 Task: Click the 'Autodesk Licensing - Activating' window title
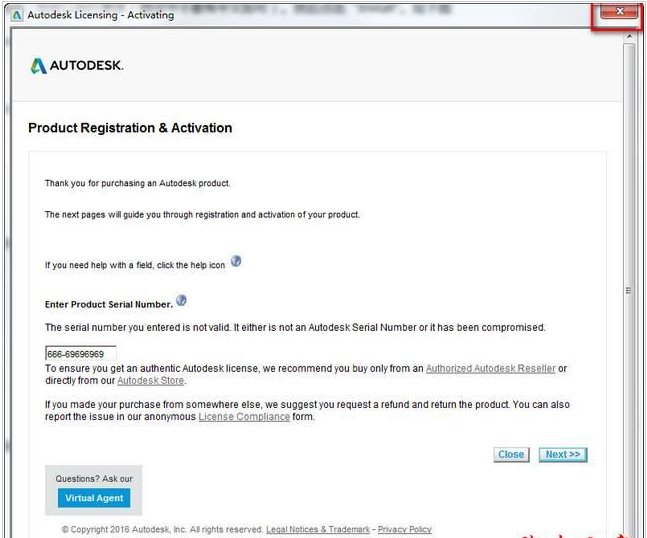tap(100, 14)
